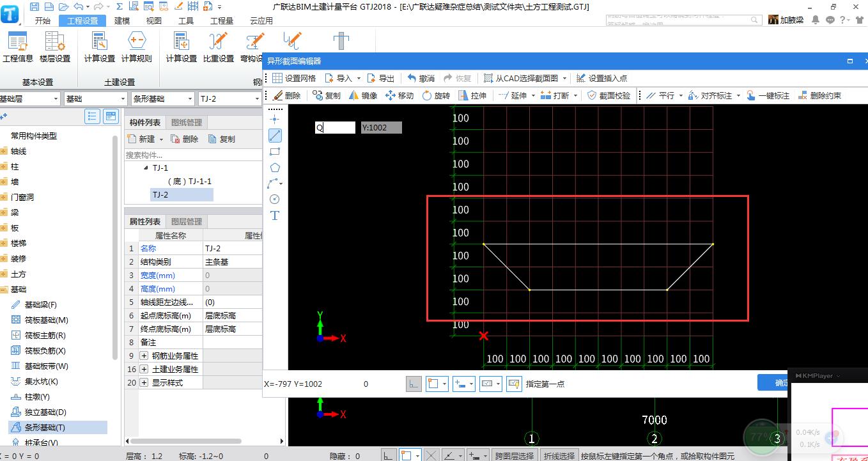Switch to the 图层管理 tab
This screenshot has height=461, width=868.
[x=187, y=221]
